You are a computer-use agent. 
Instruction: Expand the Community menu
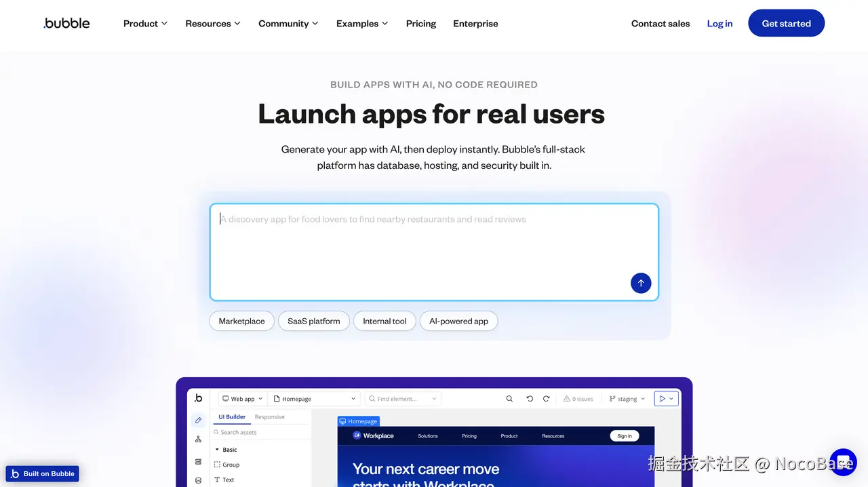point(288,23)
